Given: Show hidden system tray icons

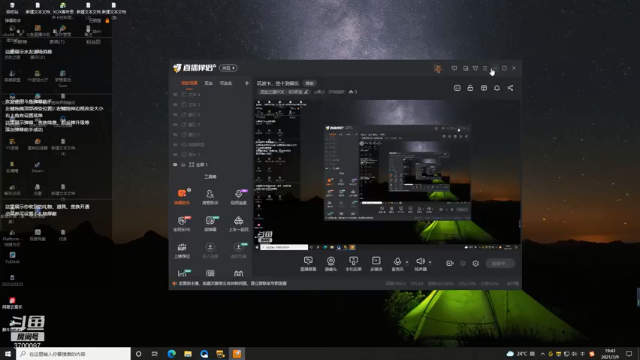Looking at the screenshot, I should click(x=542, y=354).
